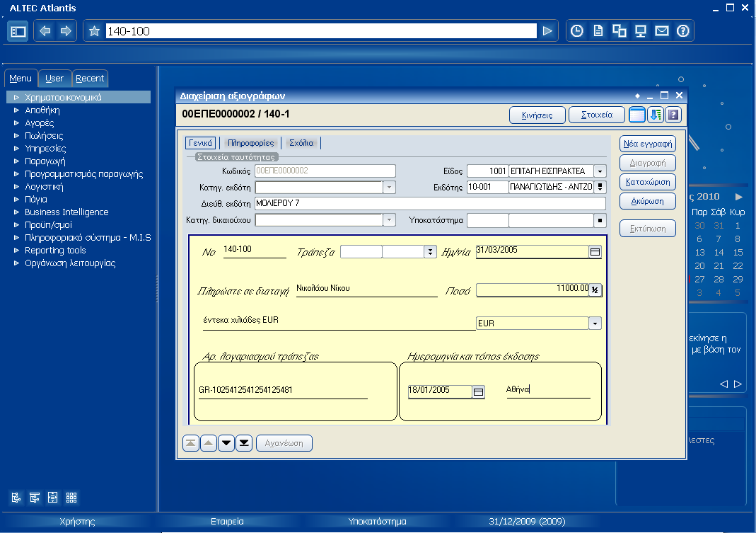This screenshot has height=533, width=756.
Task: Expand the Χρηματοοικονομικά menu node
Action: pos(16,97)
